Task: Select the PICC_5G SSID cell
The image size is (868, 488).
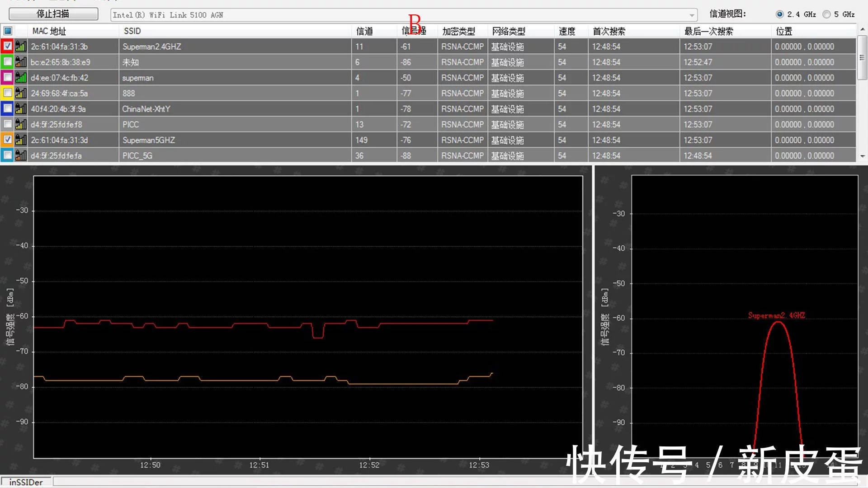Action: tap(236, 155)
